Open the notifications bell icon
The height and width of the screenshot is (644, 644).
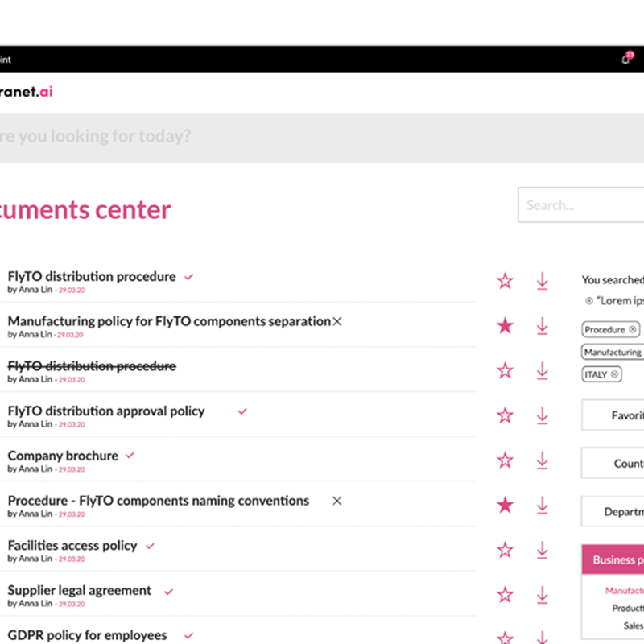click(x=626, y=59)
